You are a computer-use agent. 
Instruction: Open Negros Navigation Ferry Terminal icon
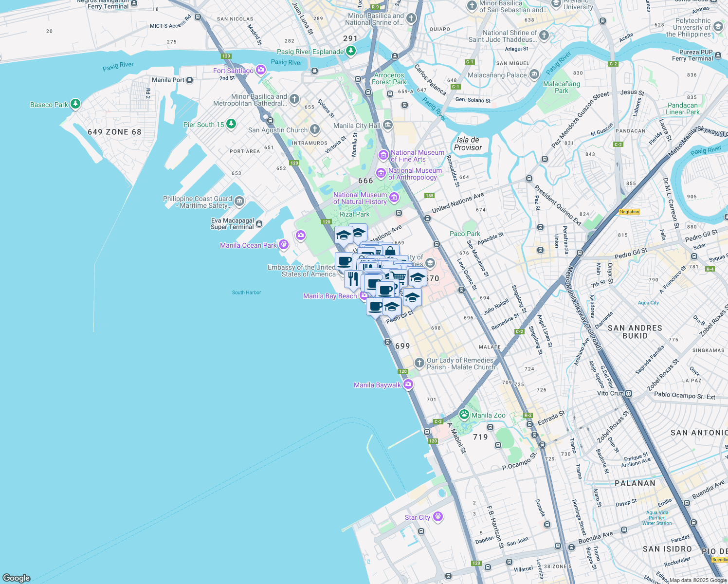[x=134, y=3]
